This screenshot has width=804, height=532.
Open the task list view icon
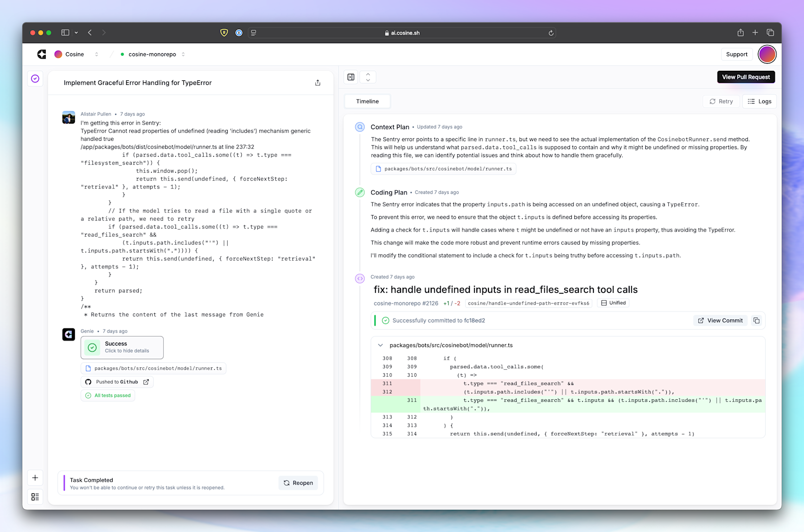tap(35, 496)
